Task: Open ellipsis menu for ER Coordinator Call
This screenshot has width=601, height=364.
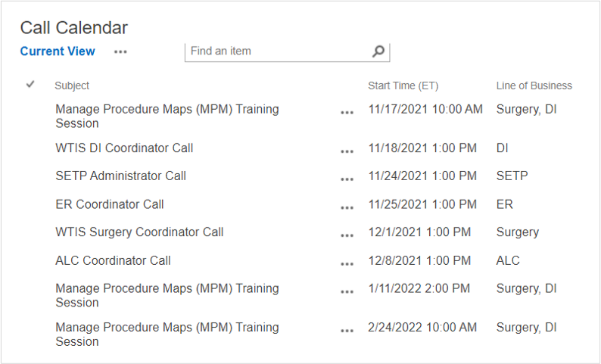Action: coord(347,207)
